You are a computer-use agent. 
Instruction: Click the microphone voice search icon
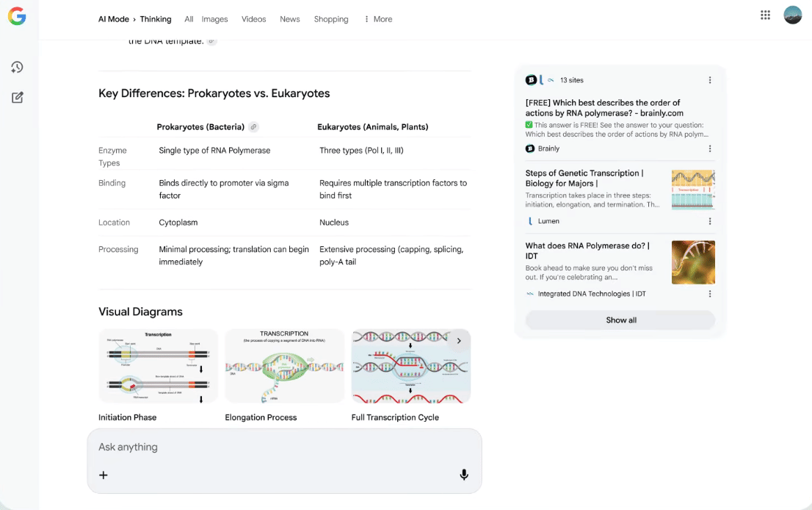[464, 475]
